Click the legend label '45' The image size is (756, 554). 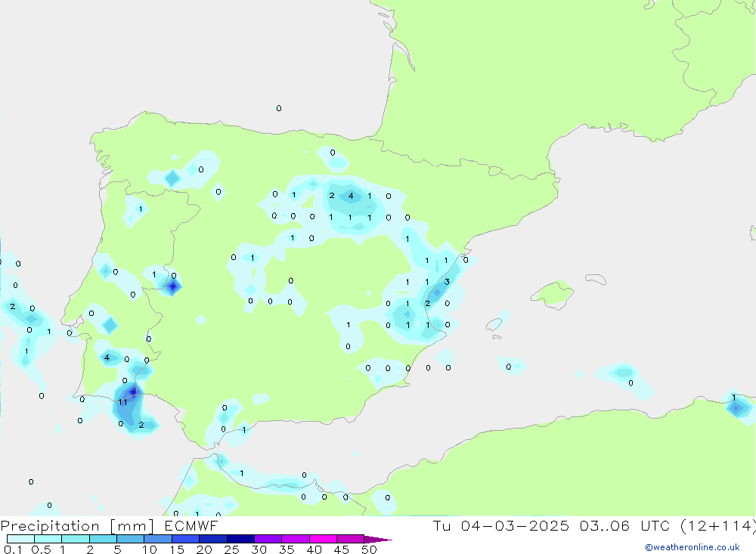click(x=342, y=549)
